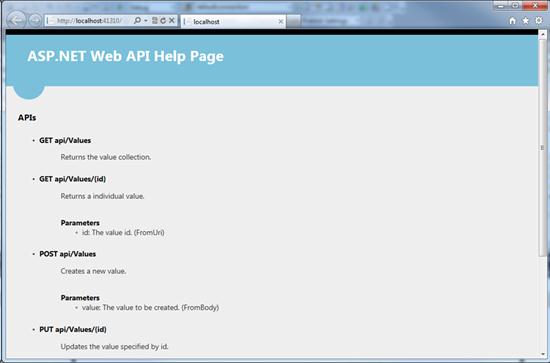Image resolution: width=550 pixels, height=363 pixels.
Task: Click 'value: The value to be created. (FromBody)'
Action: point(150,308)
